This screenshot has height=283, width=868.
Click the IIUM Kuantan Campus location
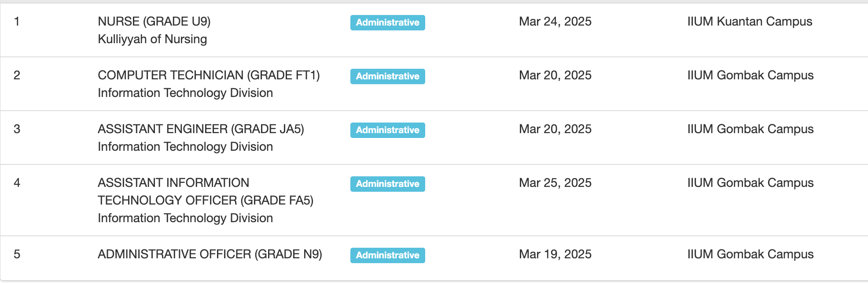point(750,22)
